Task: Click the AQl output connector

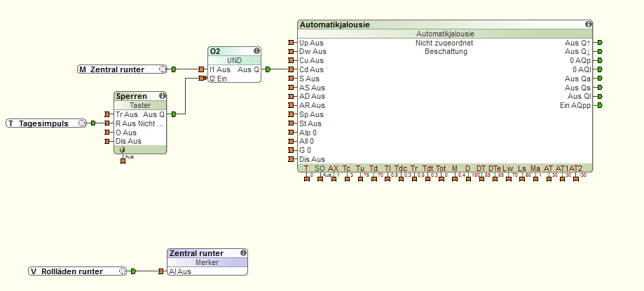Action: pyautogui.click(x=600, y=69)
